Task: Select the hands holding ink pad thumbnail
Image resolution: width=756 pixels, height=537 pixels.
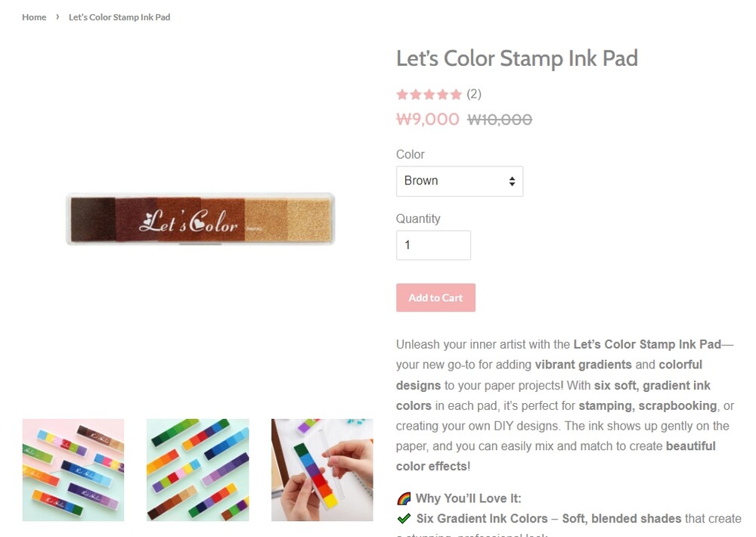Action: [x=322, y=470]
